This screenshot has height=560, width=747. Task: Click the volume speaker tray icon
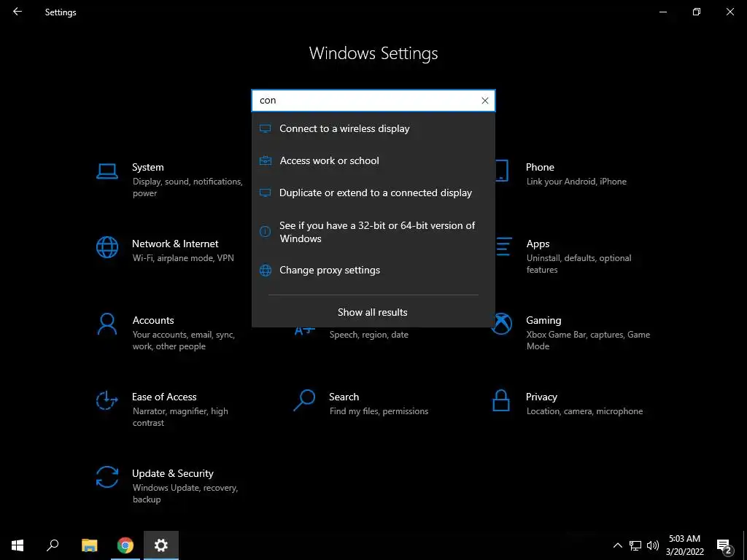653,545
